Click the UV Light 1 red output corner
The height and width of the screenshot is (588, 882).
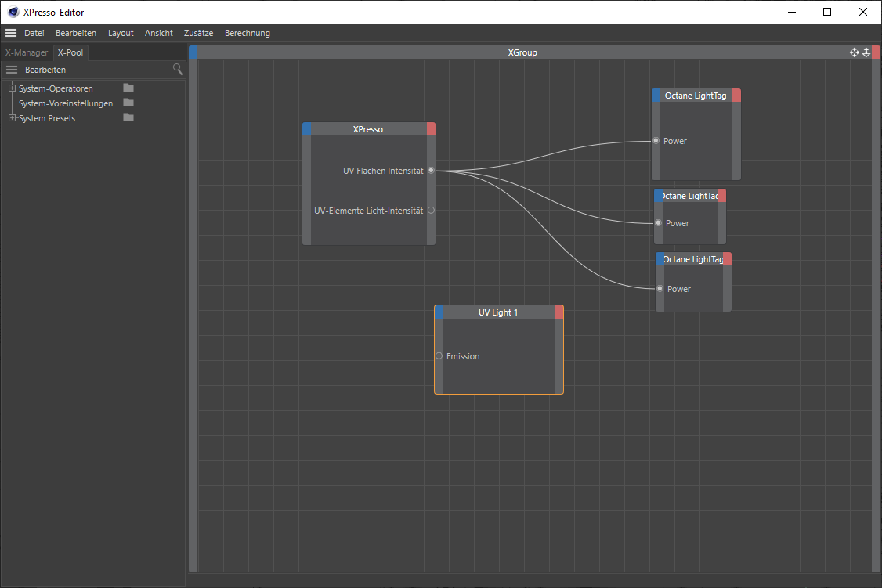pos(558,312)
